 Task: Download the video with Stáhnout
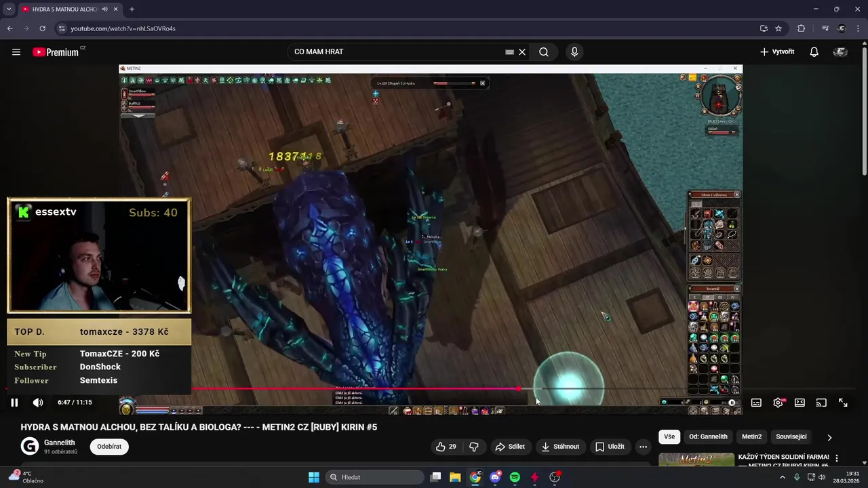click(560, 447)
